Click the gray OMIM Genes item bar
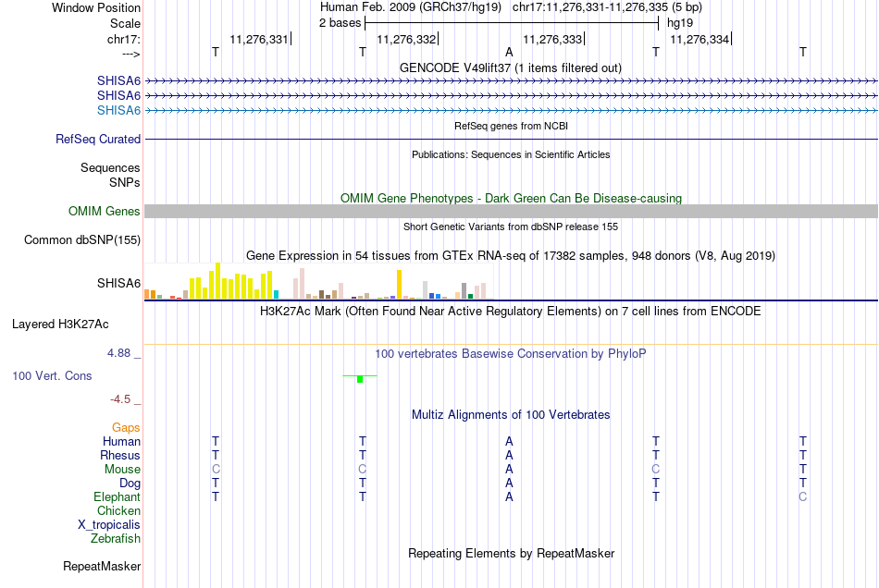Image resolution: width=879 pixels, height=588 pixels. tap(511, 211)
